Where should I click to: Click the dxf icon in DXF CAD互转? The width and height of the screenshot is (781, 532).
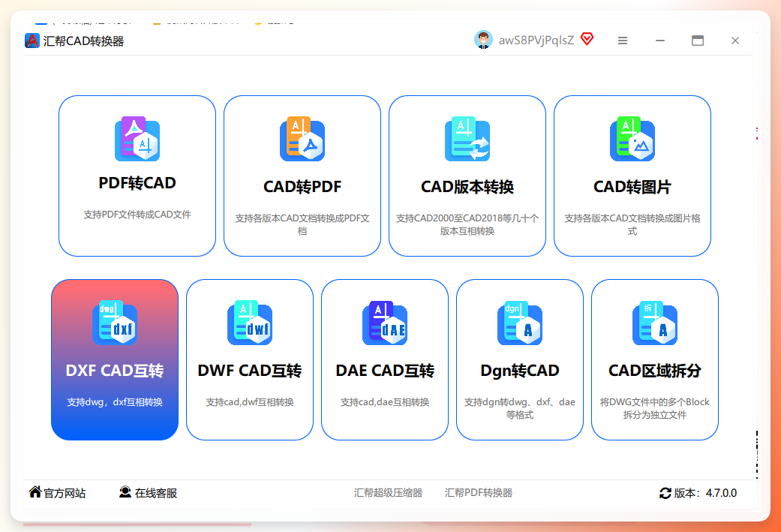coord(115,323)
